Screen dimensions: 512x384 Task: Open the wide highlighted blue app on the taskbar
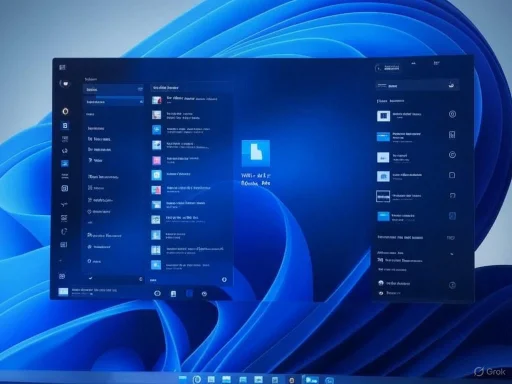click(x=311, y=379)
